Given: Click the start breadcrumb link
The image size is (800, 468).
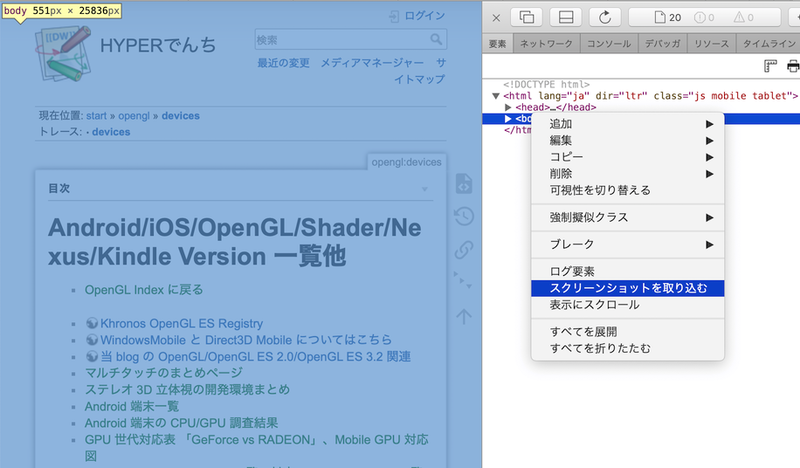Looking at the screenshot, I should 96,116.
